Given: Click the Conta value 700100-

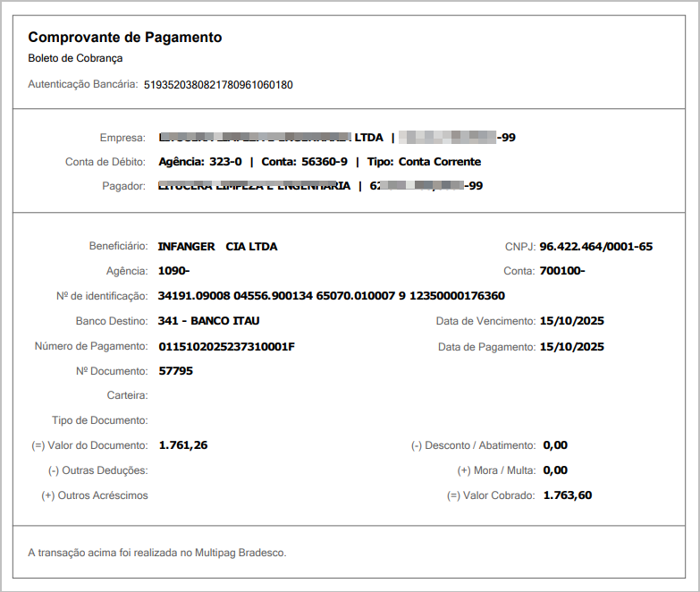Looking at the screenshot, I should tap(562, 271).
